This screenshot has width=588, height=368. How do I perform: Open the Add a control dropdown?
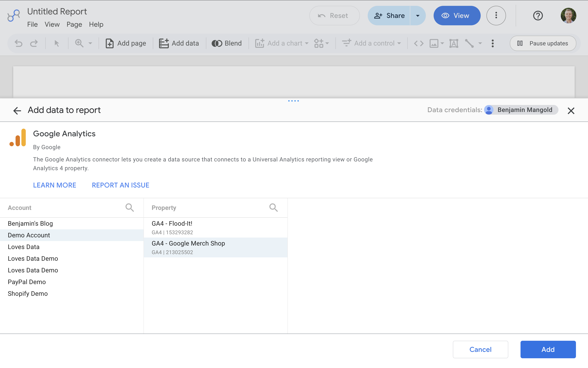click(x=372, y=43)
